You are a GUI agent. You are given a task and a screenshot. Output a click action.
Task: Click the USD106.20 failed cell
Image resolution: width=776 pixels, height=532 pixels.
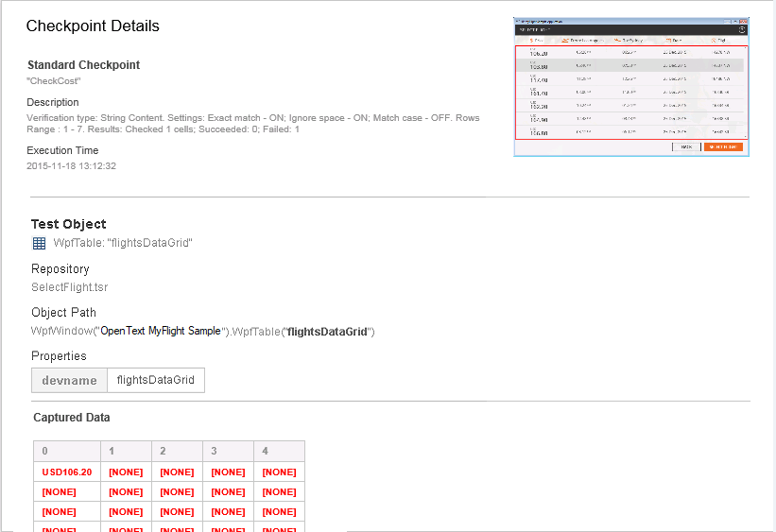[x=67, y=472]
